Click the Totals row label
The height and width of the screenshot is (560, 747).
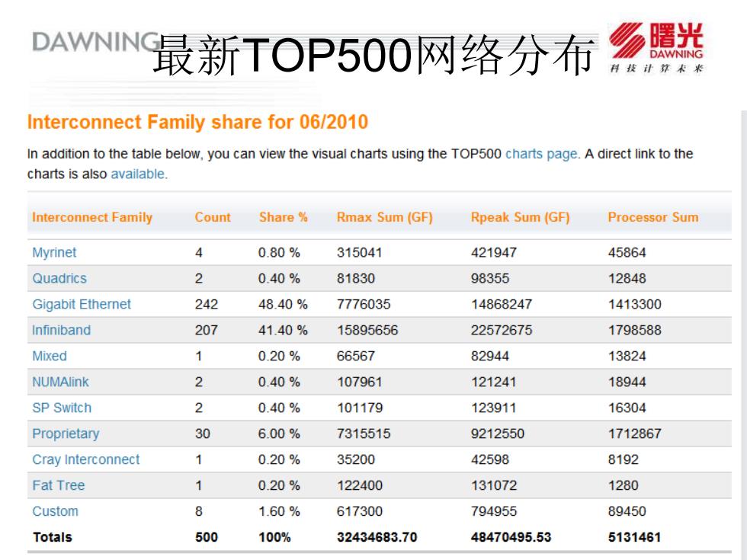click(x=53, y=537)
